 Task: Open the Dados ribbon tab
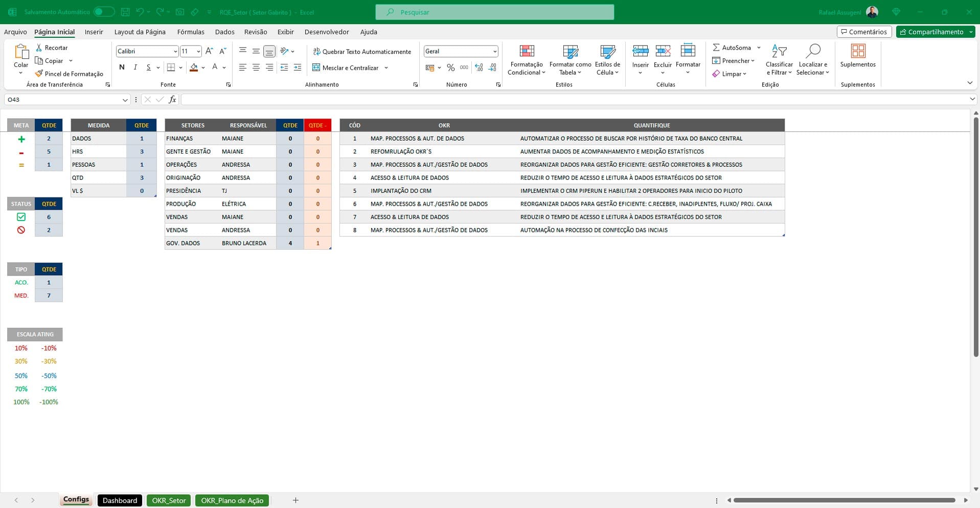tap(224, 32)
